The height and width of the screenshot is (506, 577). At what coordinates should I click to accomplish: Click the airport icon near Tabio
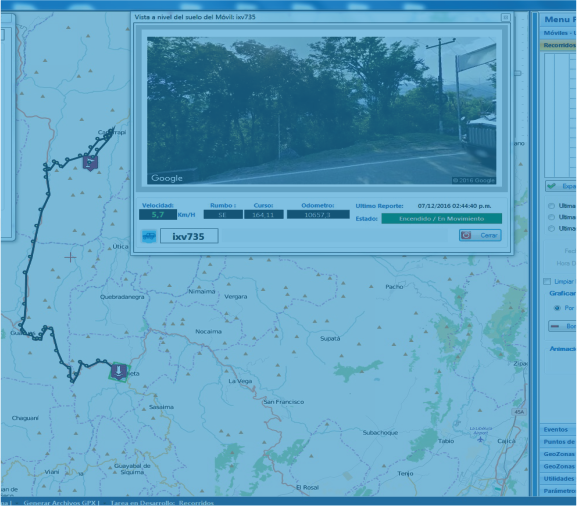tap(480, 439)
